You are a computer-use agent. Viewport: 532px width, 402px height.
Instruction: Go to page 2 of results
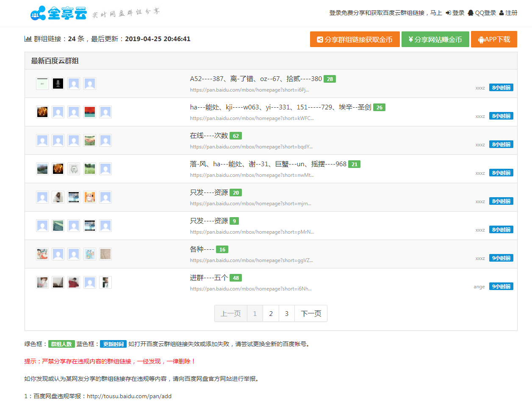pyautogui.click(x=271, y=314)
